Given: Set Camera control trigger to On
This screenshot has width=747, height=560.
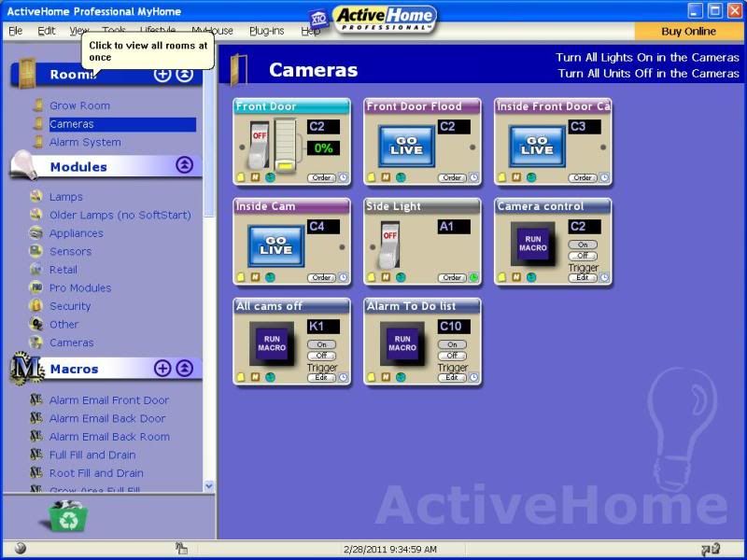Looking at the screenshot, I should click(583, 245).
